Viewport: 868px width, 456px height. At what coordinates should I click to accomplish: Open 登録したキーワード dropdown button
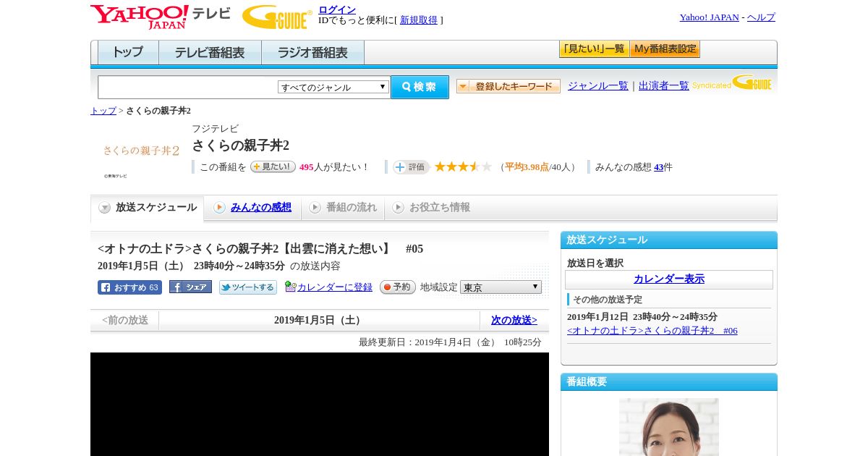tap(509, 86)
